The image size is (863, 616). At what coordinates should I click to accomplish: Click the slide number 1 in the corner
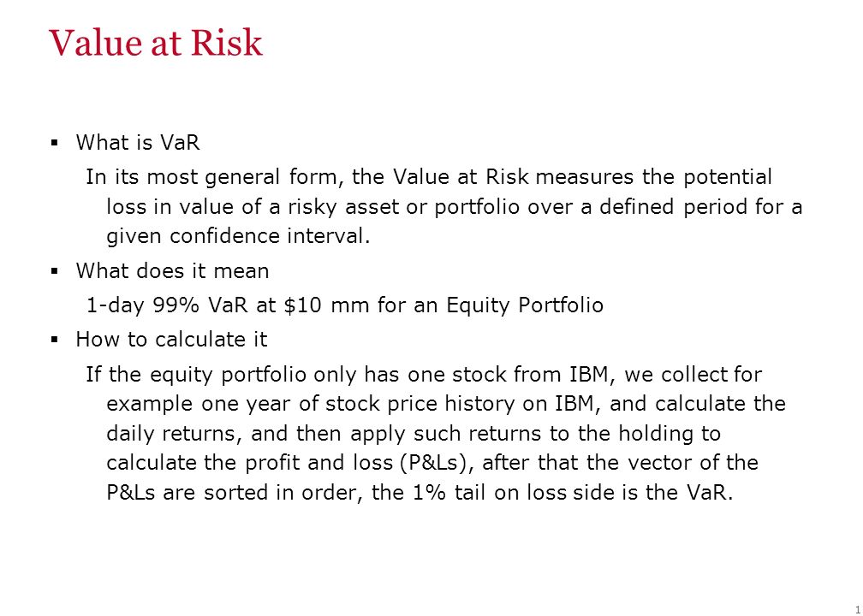(857, 607)
